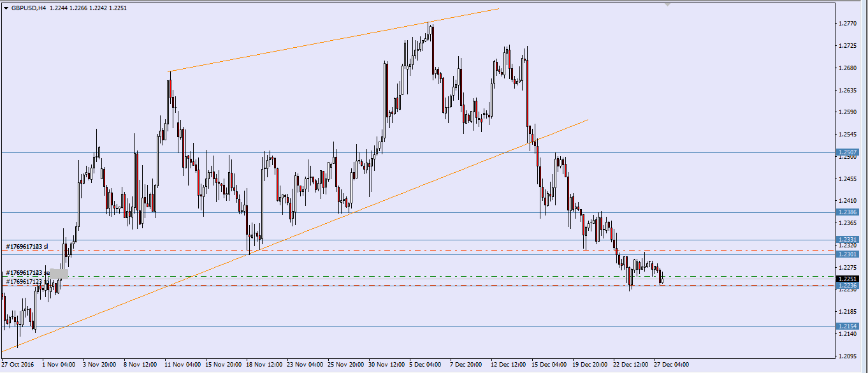Click the 22 Dec 12:00 time label

631,365
